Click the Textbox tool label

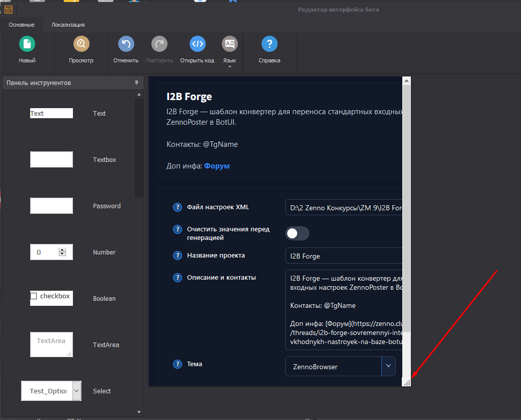click(x=104, y=160)
